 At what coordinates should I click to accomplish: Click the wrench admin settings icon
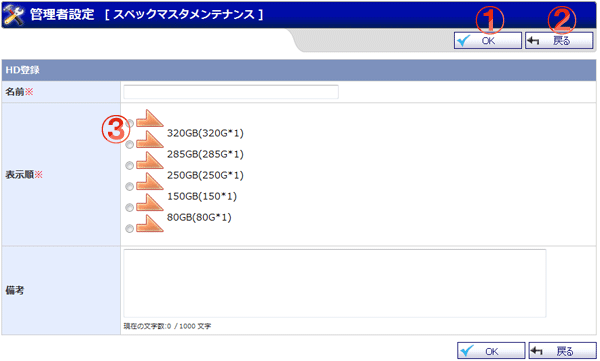click(13, 15)
